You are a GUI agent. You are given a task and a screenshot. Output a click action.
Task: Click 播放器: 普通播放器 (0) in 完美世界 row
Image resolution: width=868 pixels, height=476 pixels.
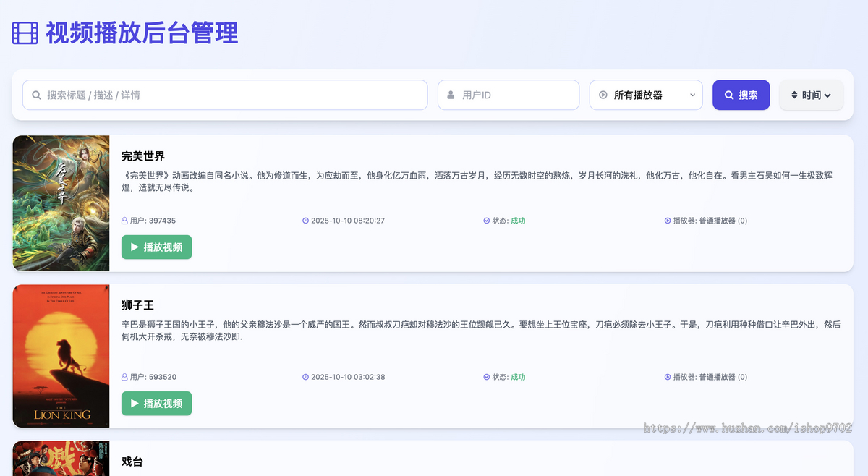click(x=710, y=221)
